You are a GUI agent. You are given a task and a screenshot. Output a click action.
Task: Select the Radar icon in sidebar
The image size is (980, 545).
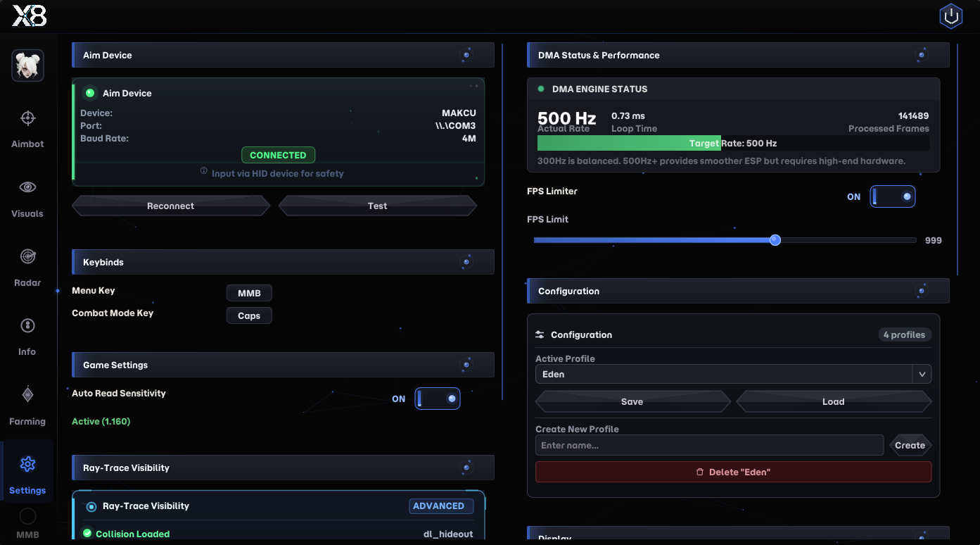coord(27,257)
